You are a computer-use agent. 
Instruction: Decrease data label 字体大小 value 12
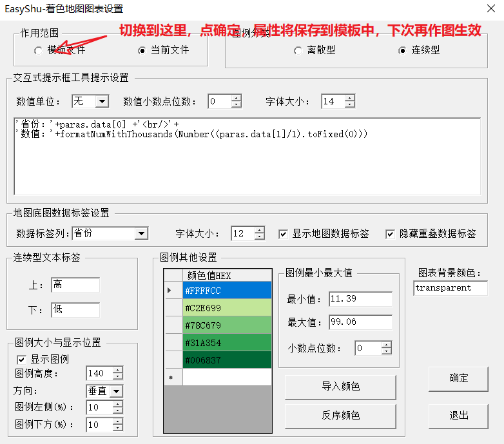coord(259,236)
